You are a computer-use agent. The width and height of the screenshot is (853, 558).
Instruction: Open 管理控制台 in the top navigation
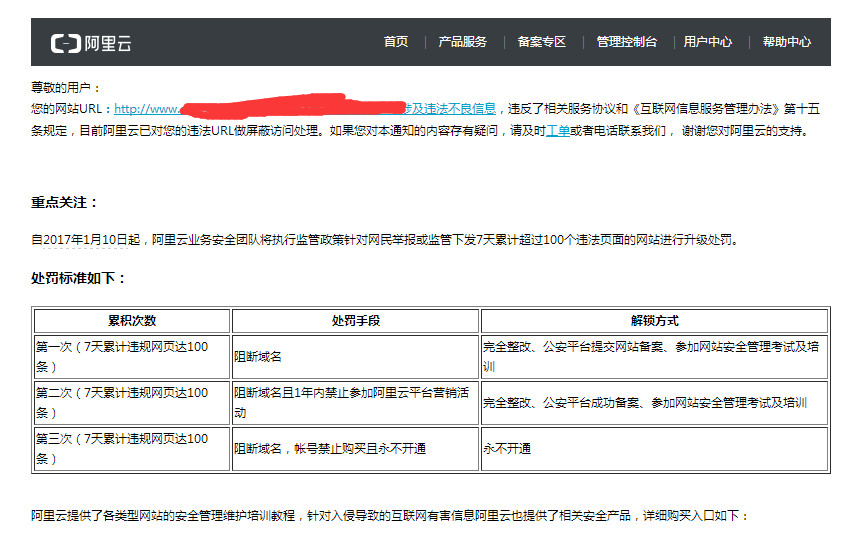click(627, 42)
